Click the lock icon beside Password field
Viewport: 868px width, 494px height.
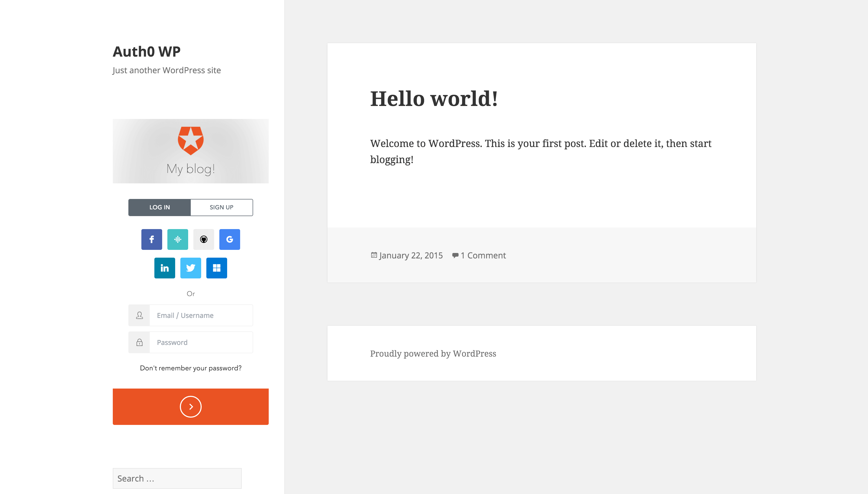(139, 342)
